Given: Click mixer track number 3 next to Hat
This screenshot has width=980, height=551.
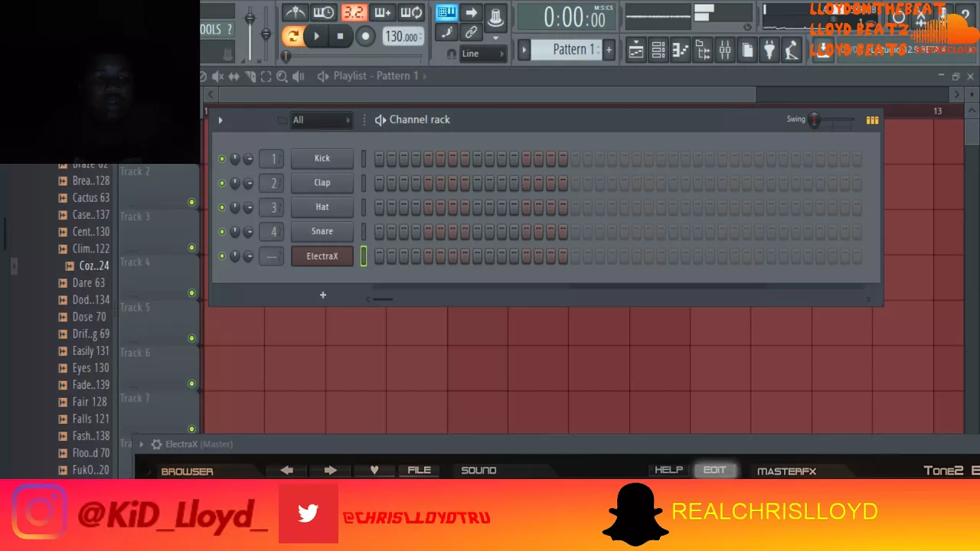Looking at the screenshot, I should 272,207.
